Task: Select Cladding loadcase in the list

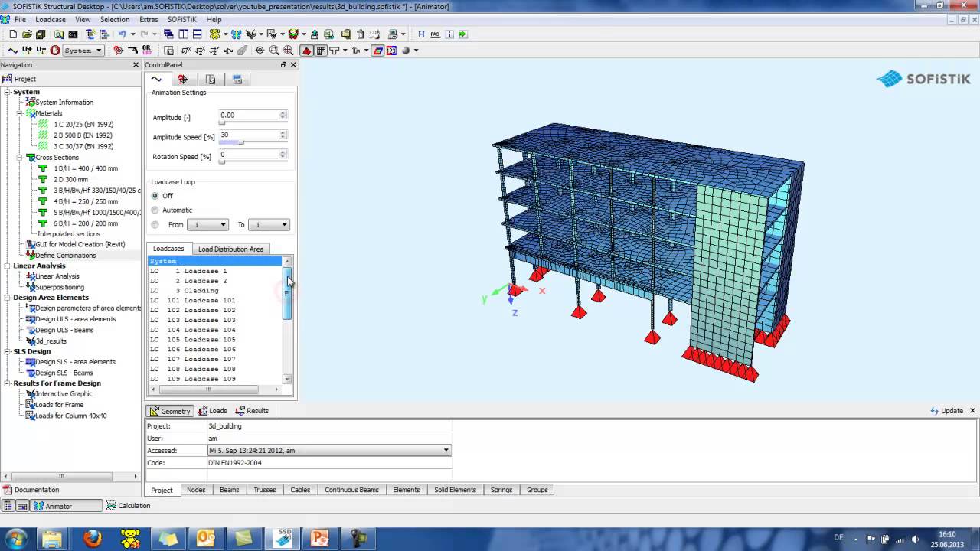Action: (215, 291)
